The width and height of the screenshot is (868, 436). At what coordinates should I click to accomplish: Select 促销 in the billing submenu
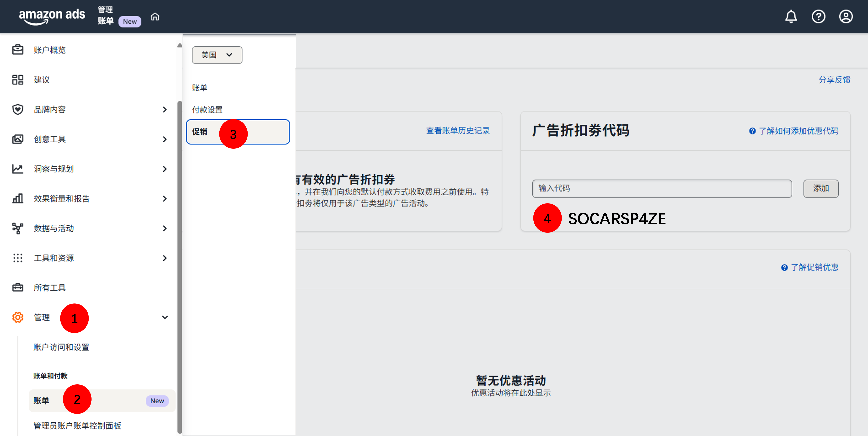coord(238,132)
